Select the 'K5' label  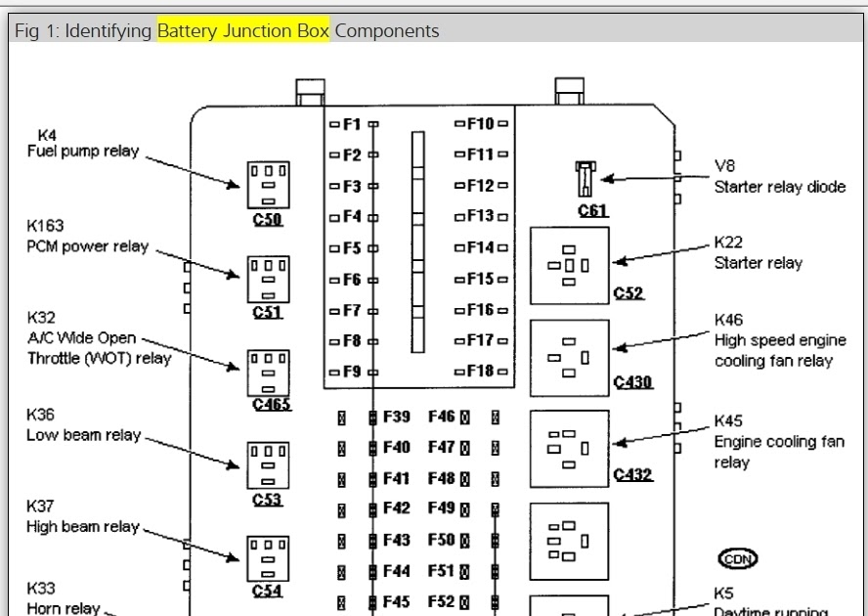723,594
